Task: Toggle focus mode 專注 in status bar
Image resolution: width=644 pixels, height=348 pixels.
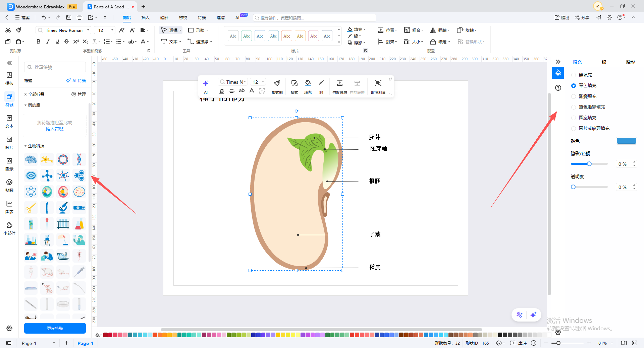Action: tap(519, 343)
